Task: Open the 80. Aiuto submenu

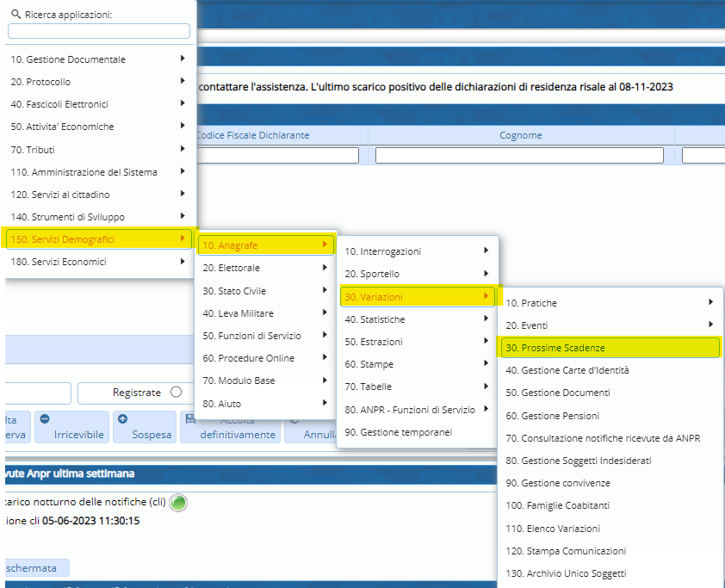Action: 265,404
